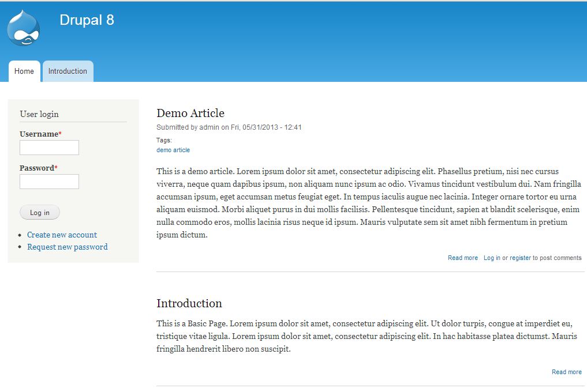Open the Demo Article title

pyautogui.click(x=190, y=113)
